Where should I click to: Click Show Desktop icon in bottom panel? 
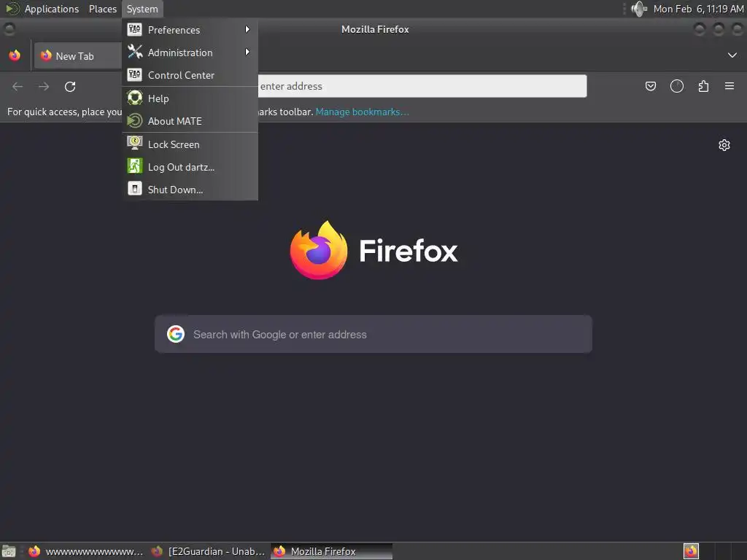click(9, 551)
